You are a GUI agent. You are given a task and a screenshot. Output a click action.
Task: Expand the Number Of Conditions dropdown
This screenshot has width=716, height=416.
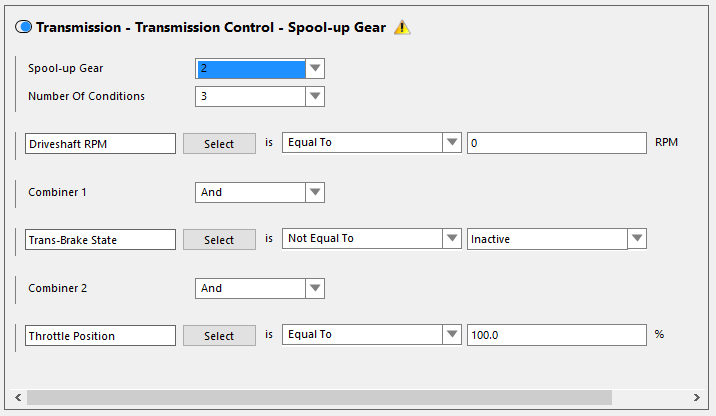tap(260, 96)
